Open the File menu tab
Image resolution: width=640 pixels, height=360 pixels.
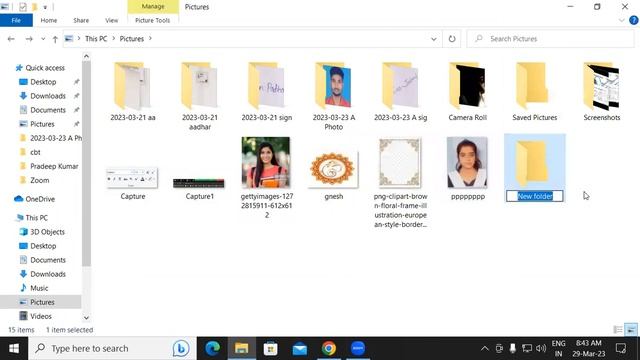16,20
